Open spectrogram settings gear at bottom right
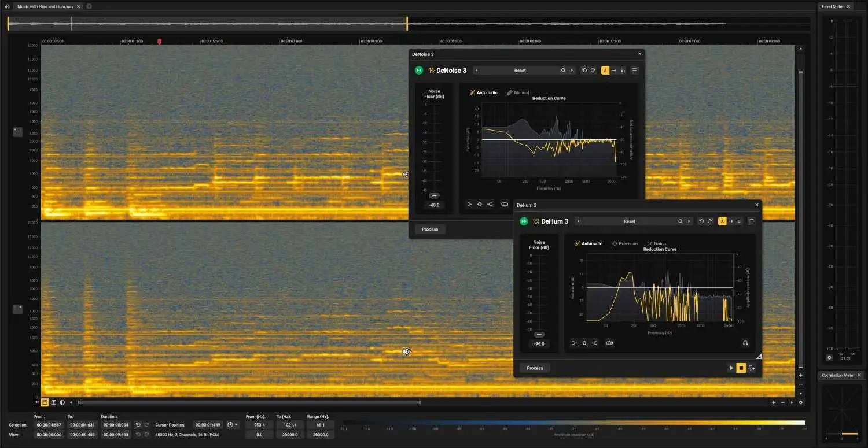 (x=801, y=402)
